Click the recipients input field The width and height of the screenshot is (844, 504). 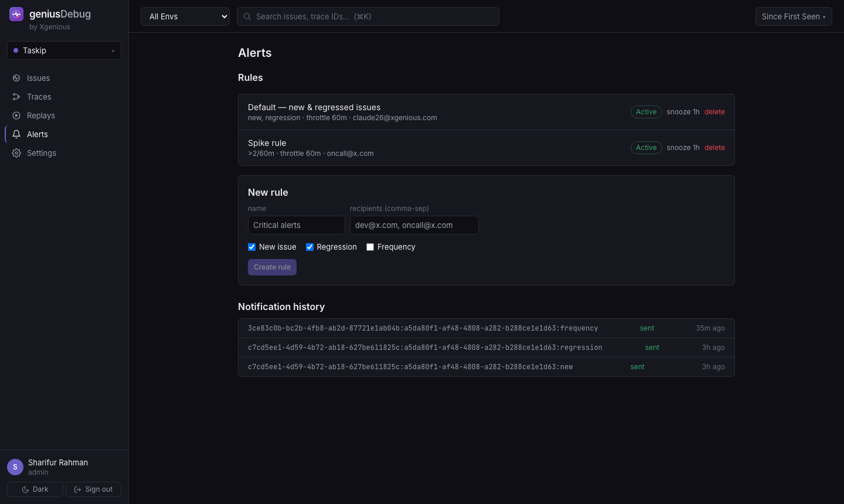[x=414, y=225]
